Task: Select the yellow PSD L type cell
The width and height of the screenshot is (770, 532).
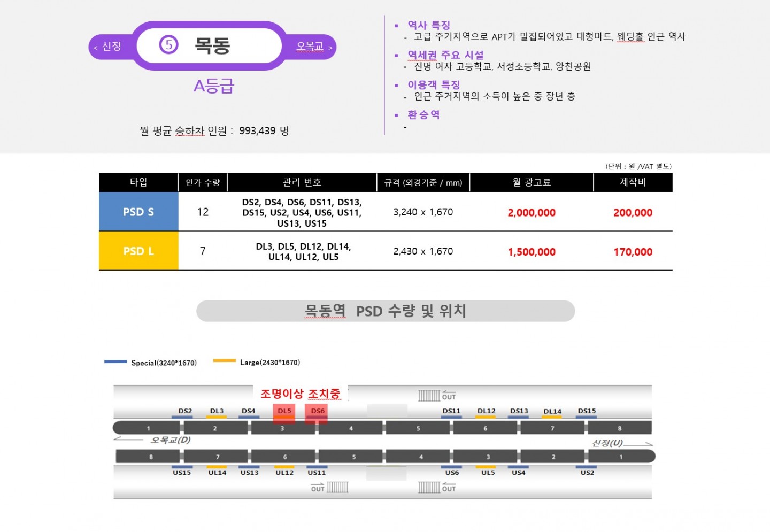Action: 138,251
